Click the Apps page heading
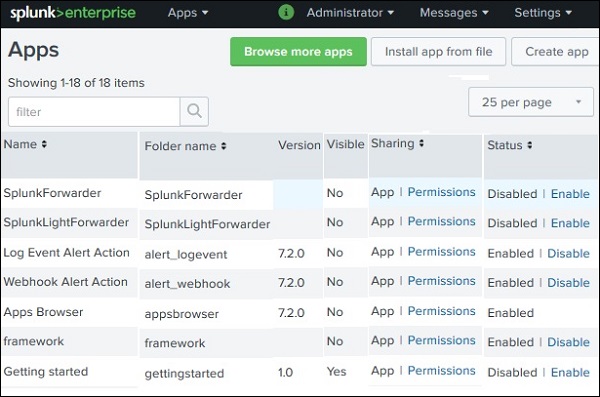Viewport: 600px width, 397px height. 33,50
